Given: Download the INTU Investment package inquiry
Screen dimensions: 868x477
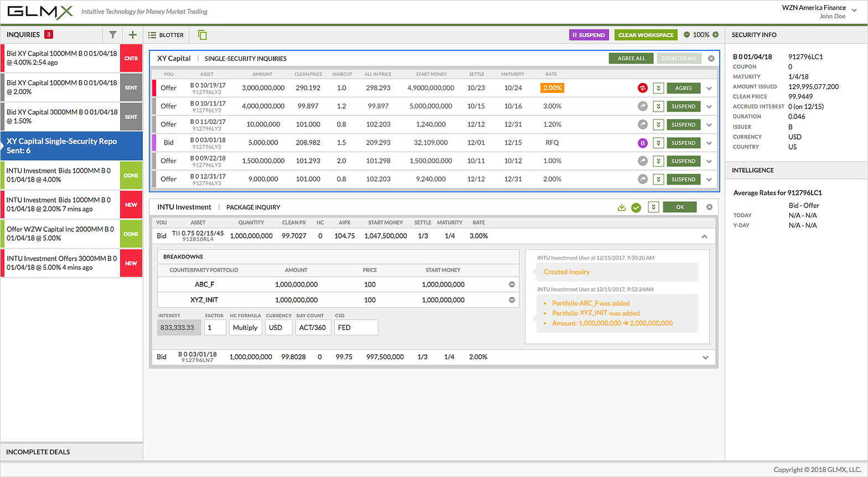Looking at the screenshot, I should tap(622, 207).
